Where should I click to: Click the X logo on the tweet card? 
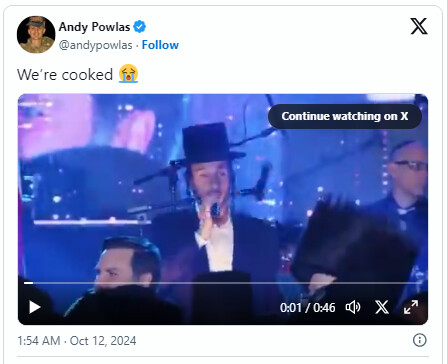[419, 26]
